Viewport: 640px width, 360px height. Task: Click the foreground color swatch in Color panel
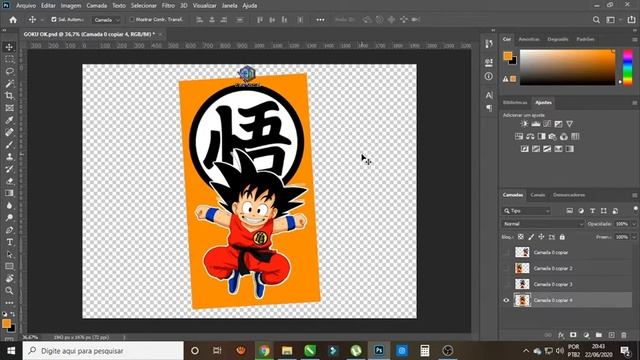(x=508, y=56)
